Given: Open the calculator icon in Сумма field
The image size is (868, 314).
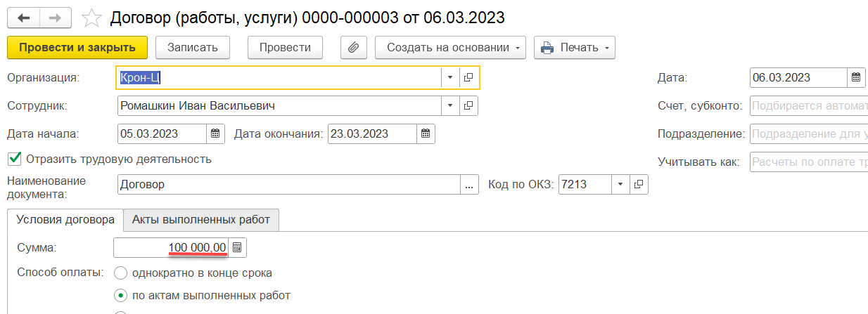Looking at the screenshot, I should (238, 247).
